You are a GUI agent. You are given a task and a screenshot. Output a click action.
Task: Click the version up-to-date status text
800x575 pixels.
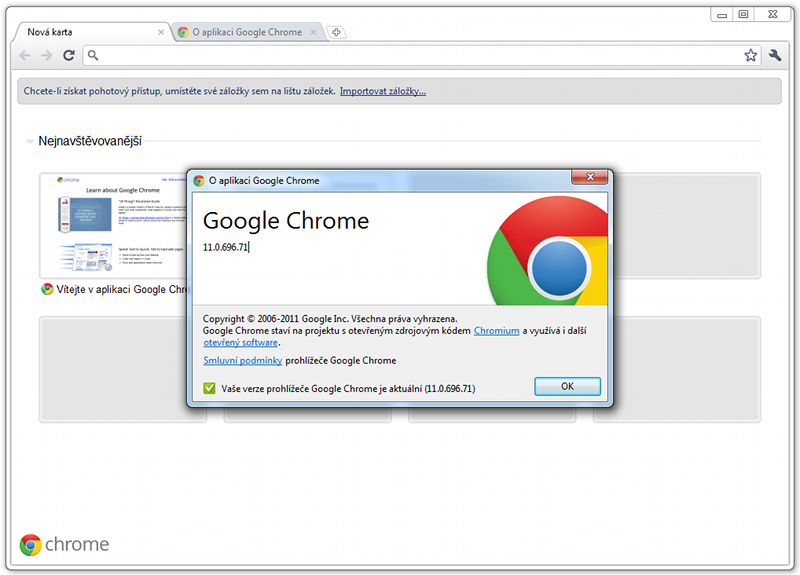click(348, 389)
